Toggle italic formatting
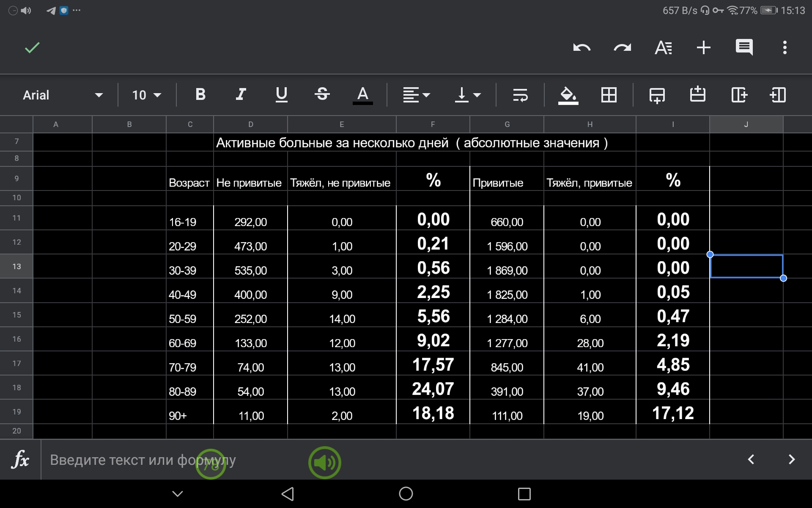812x508 pixels. coord(241,95)
